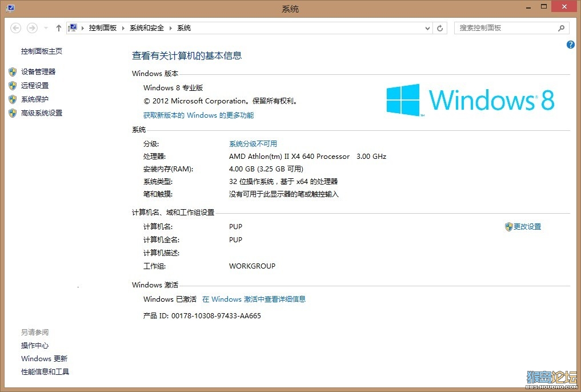The width and height of the screenshot is (581, 392).
Task: Click the system icon in the title bar
Action: pyautogui.click(x=10, y=8)
